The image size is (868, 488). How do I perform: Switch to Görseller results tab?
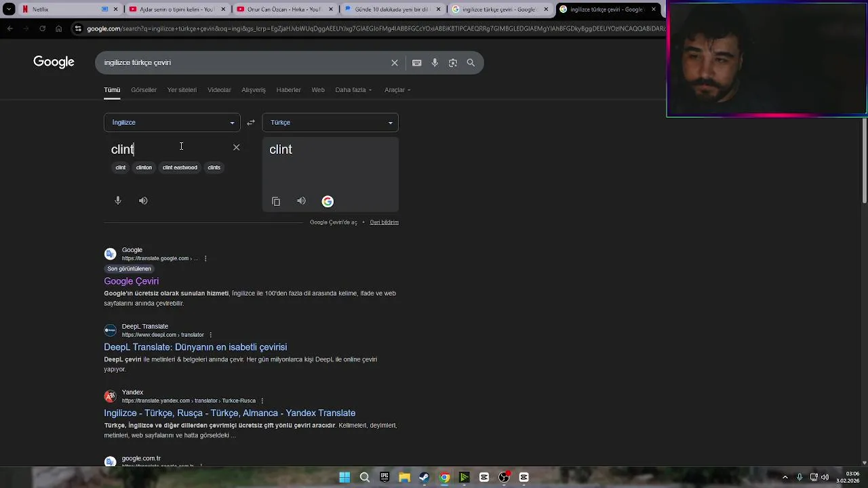click(x=144, y=89)
